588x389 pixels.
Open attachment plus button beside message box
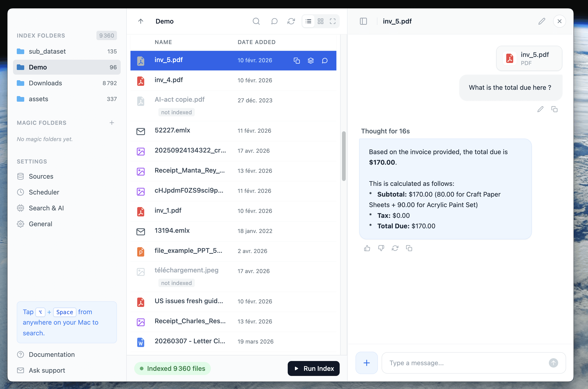click(x=366, y=363)
